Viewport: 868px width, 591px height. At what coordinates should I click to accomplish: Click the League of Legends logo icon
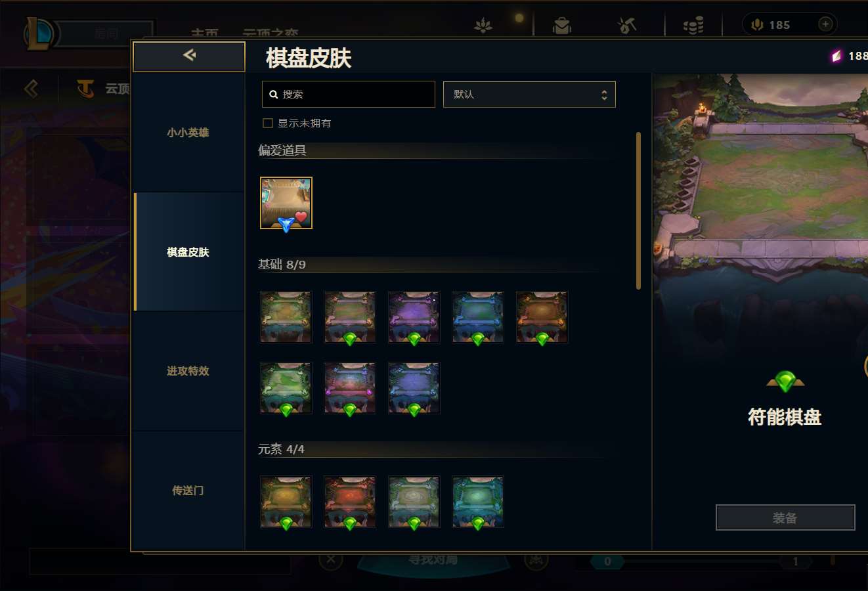[x=39, y=33]
